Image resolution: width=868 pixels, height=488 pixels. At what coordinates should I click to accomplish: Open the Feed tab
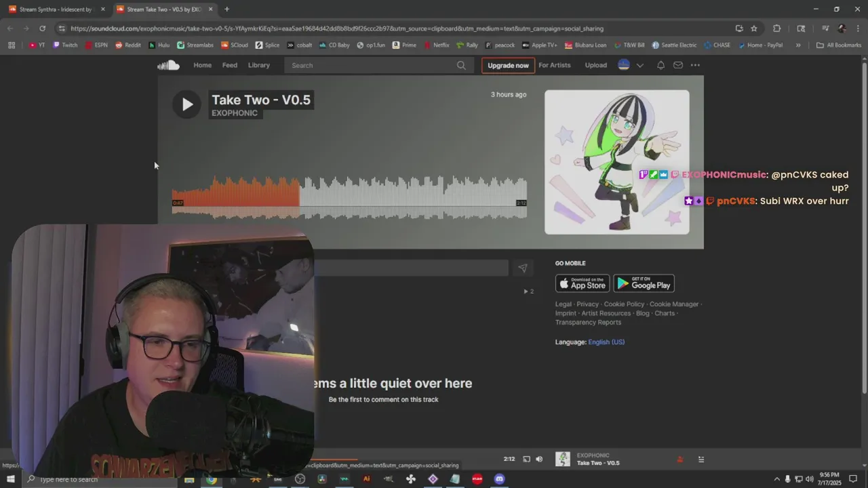point(230,65)
